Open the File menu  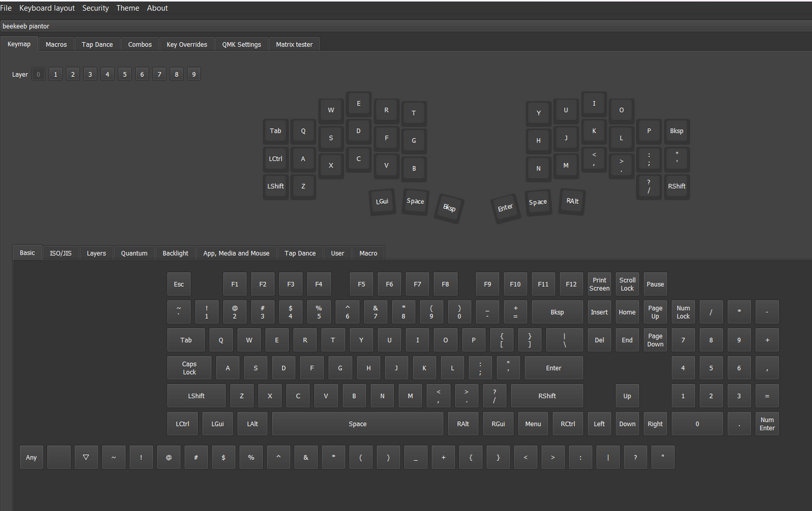[6, 8]
